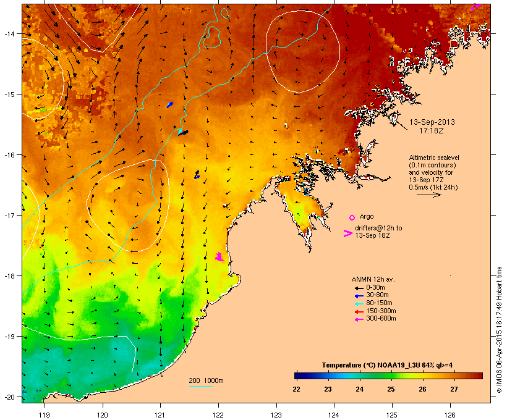
Task: Click the colorbar tick label 27
Action: [x=454, y=389]
